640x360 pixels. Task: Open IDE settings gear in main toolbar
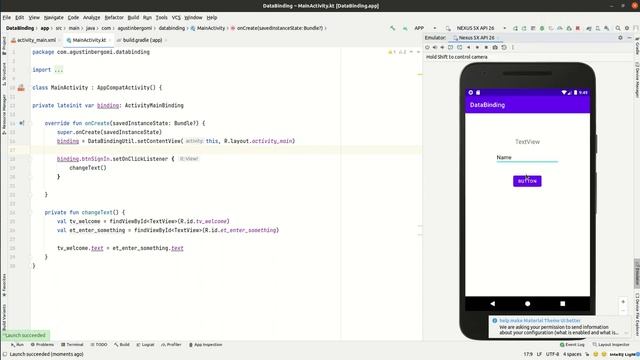[x=627, y=28]
